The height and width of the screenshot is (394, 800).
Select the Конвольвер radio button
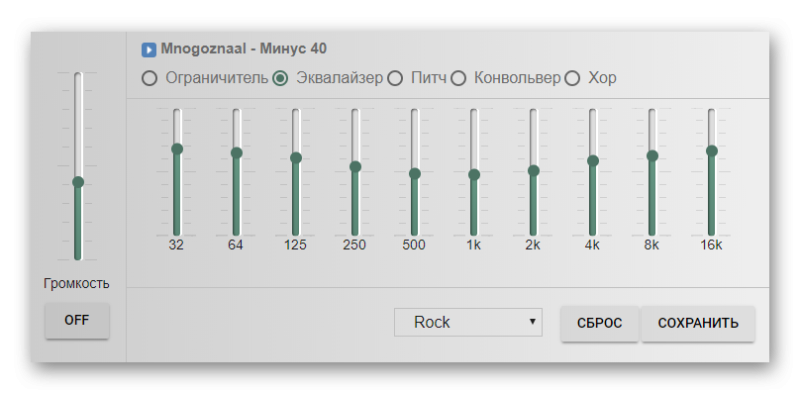tap(458, 79)
